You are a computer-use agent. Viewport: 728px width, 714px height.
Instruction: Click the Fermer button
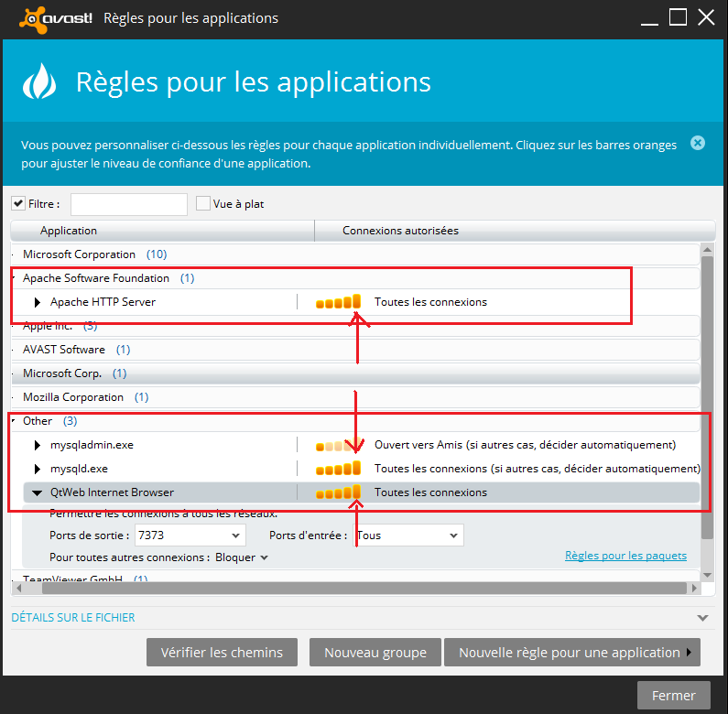point(674,696)
